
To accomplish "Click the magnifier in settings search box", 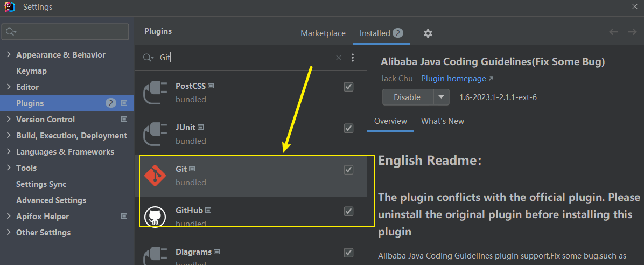I will [11, 32].
